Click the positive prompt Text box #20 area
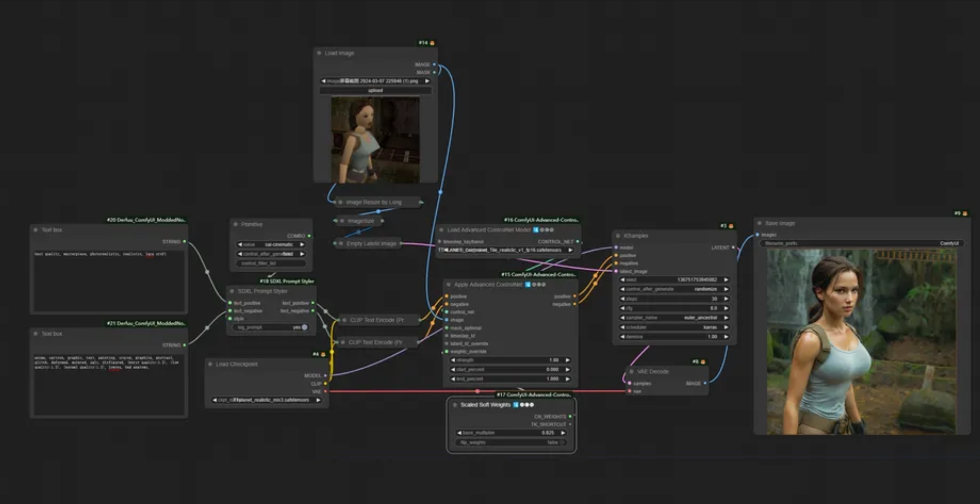 click(109, 281)
